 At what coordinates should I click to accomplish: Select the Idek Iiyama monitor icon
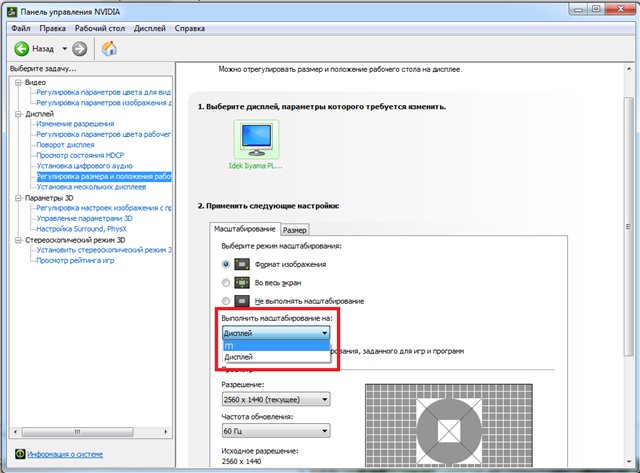point(256,140)
